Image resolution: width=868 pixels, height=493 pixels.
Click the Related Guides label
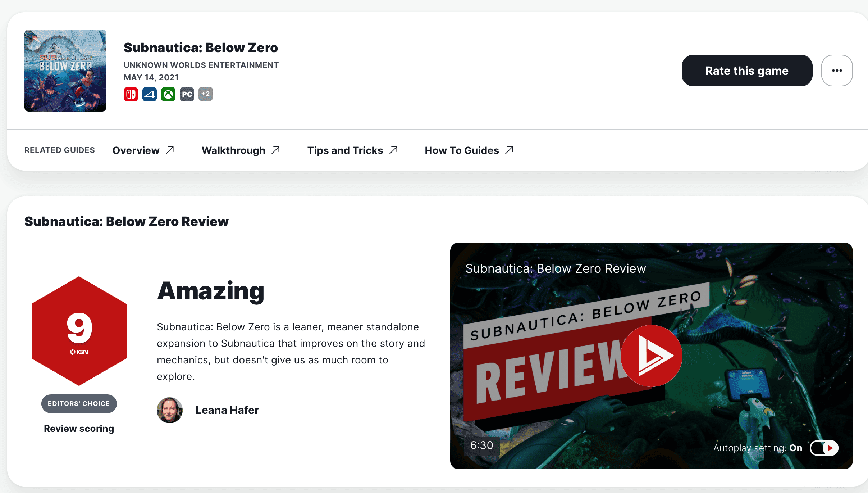pyautogui.click(x=60, y=150)
